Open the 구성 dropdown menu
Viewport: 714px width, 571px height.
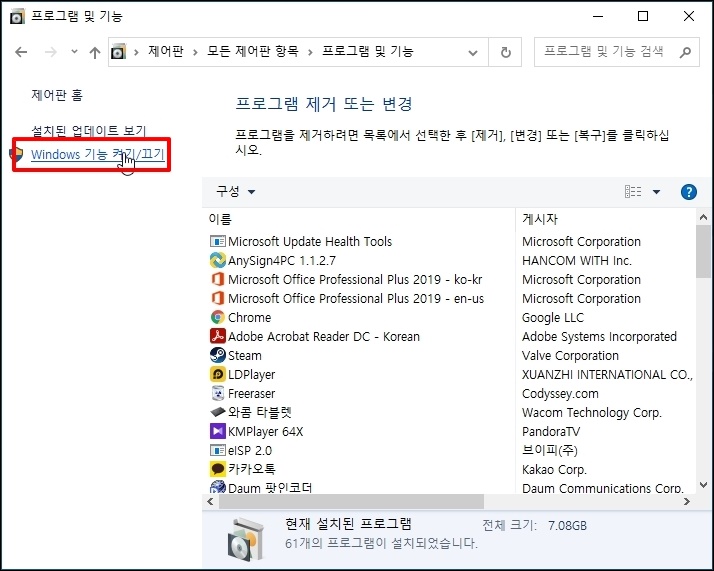tap(235, 191)
